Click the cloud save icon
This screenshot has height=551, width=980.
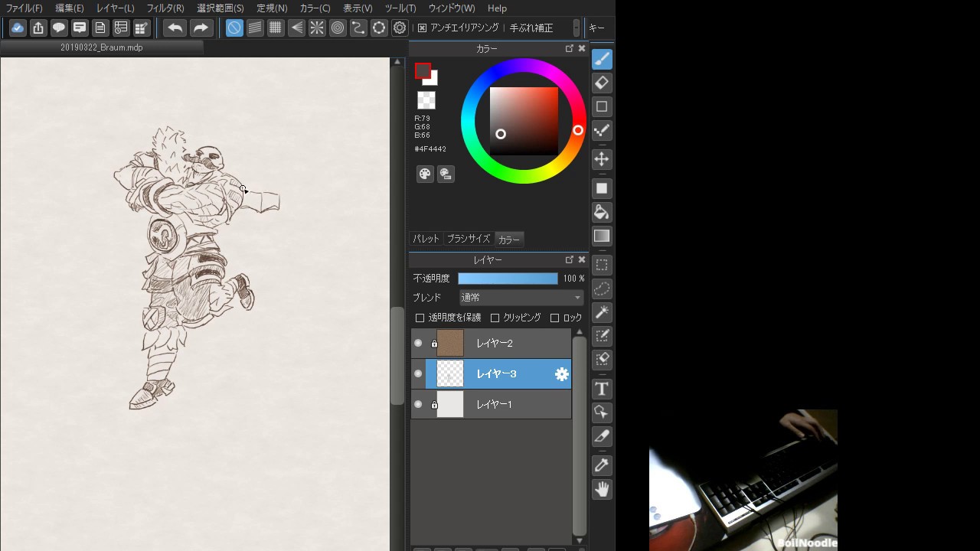(18, 28)
